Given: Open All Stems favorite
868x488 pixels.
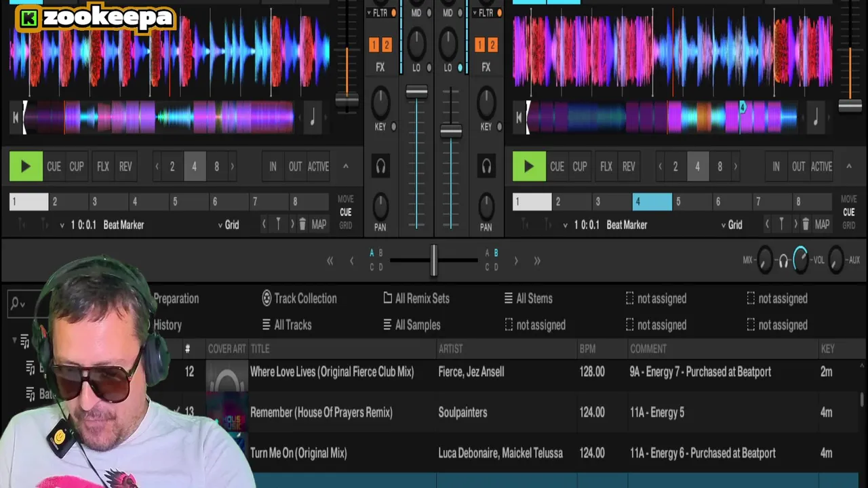Looking at the screenshot, I should pos(528,299).
